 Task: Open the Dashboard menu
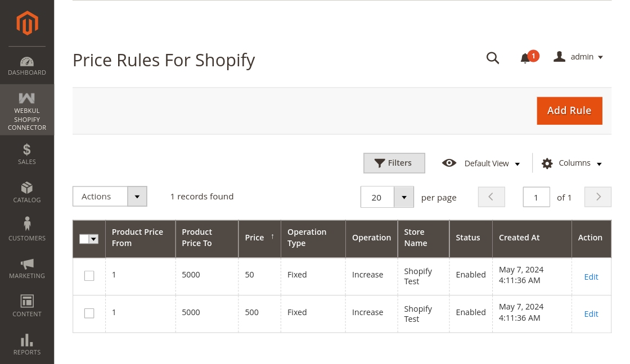coord(27,66)
